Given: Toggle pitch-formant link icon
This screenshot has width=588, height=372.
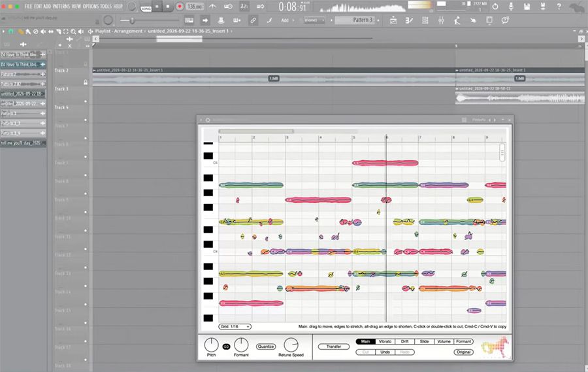Looking at the screenshot, I should 226,347.
